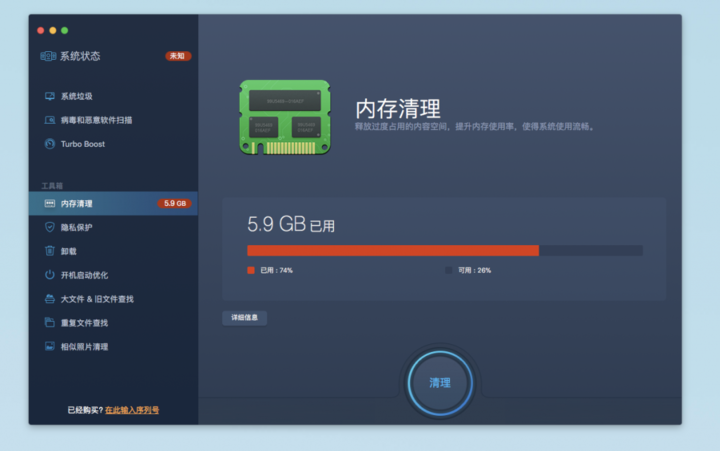Open the 详细信息 button

pyautogui.click(x=244, y=318)
